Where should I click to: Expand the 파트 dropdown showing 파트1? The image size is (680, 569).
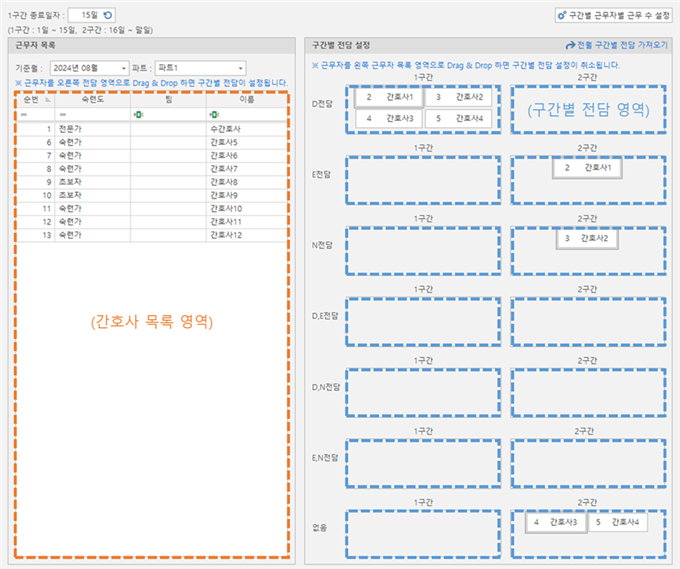pyautogui.click(x=200, y=67)
